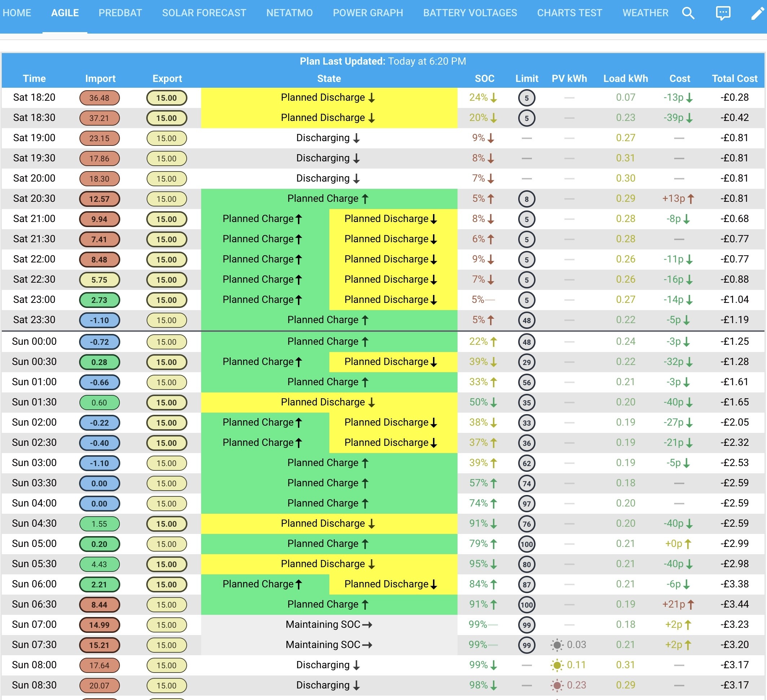Click the pencil edit dashboard icon
This screenshot has height=700, width=767.
(x=757, y=13)
